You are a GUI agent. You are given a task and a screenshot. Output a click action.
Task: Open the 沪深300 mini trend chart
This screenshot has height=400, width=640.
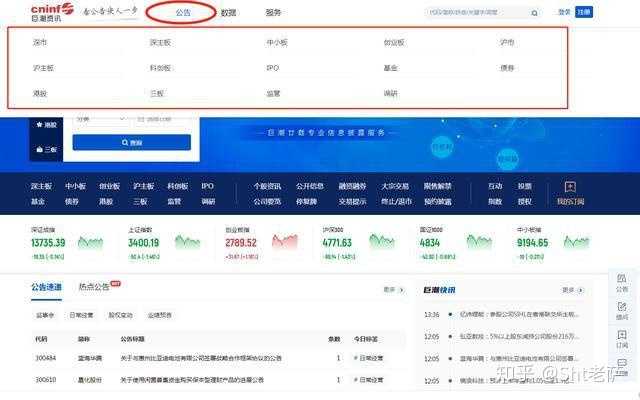(382, 241)
